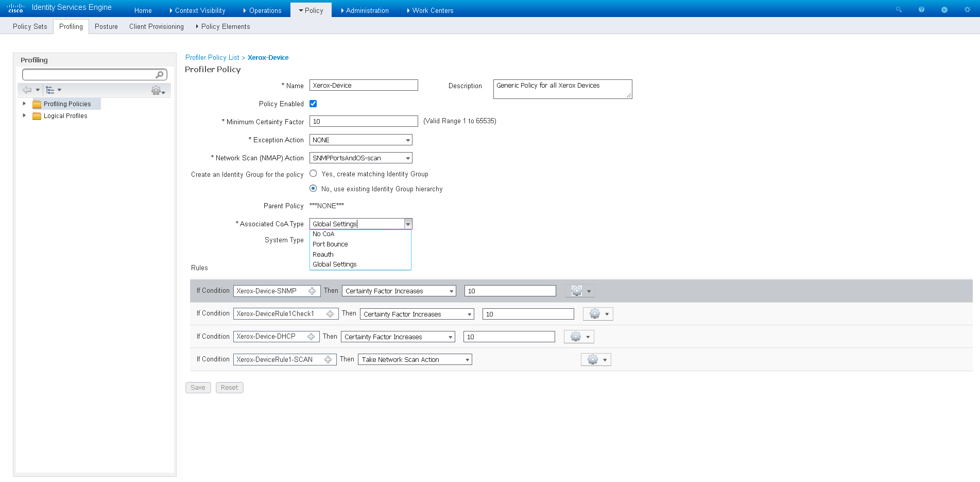
Task: Open the help question mark icon
Action: [921, 10]
